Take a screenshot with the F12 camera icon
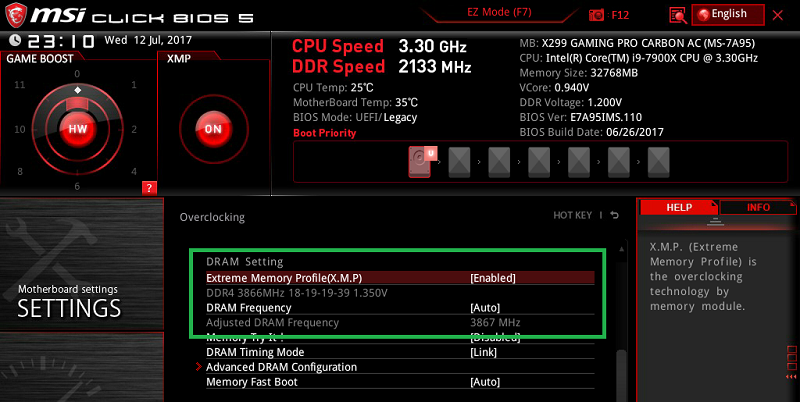The width and height of the screenshot is (800, 402). tap(596, 15)
